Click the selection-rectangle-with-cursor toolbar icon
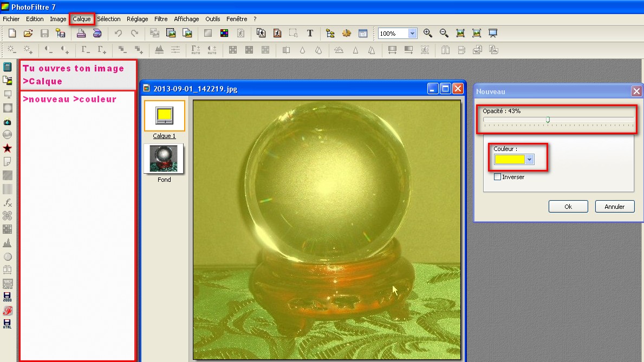 (293, 33)
